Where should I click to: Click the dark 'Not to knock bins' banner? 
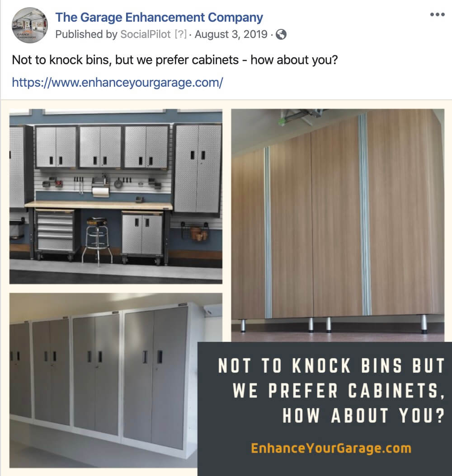(x=325, y=409)
